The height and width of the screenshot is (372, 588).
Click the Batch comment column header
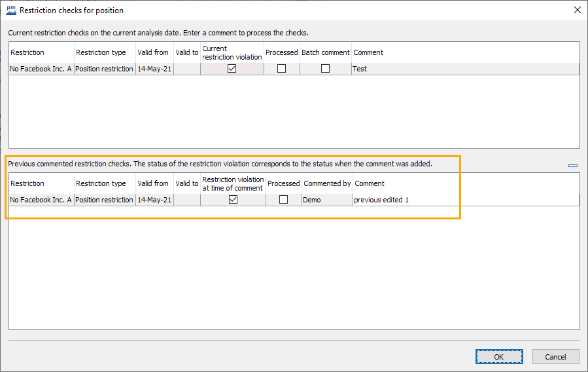click(325, 52)
